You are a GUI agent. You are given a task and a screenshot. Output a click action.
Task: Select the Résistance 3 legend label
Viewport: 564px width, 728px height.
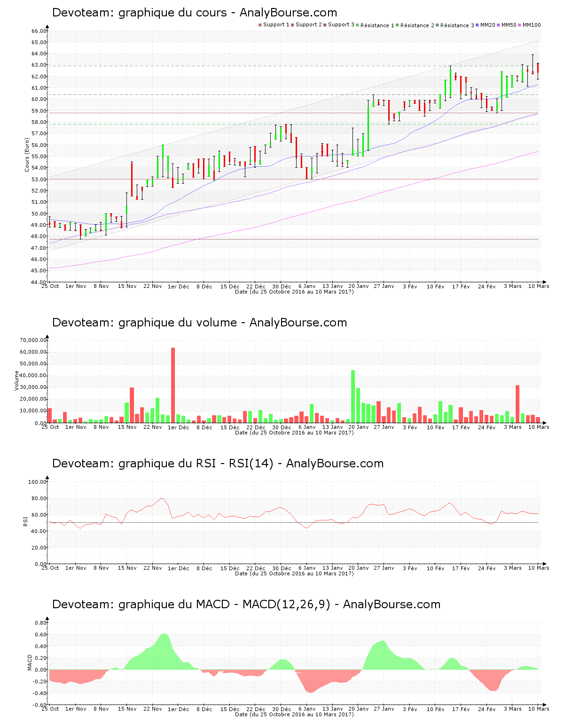point(457,25)
